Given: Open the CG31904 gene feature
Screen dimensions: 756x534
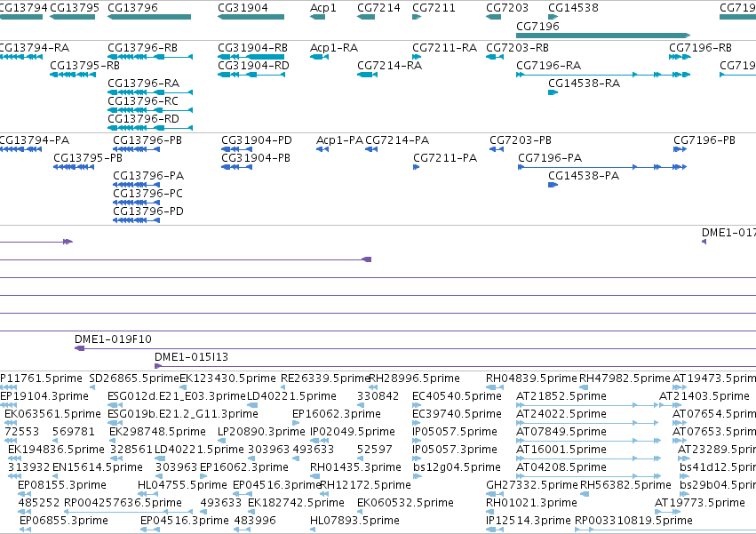Looking at the screenshot, I should point(251,17).
